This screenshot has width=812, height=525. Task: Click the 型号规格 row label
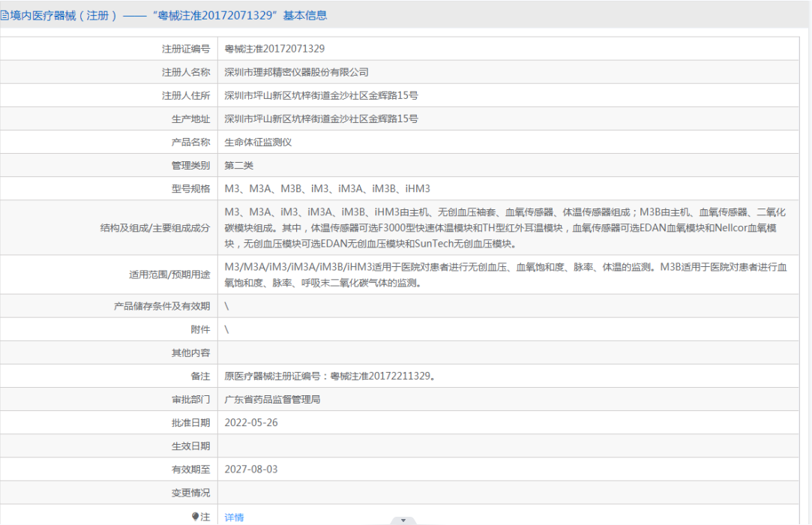coord(190,189)
